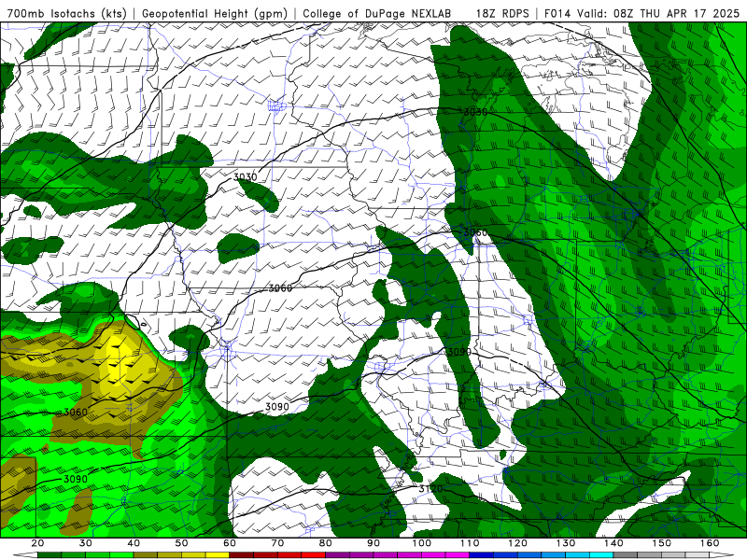The width and height of the screenshot is (747, 560).
Task: Click the "700mb Isotachs (kts)" title text
Action: tap(67, 13)
